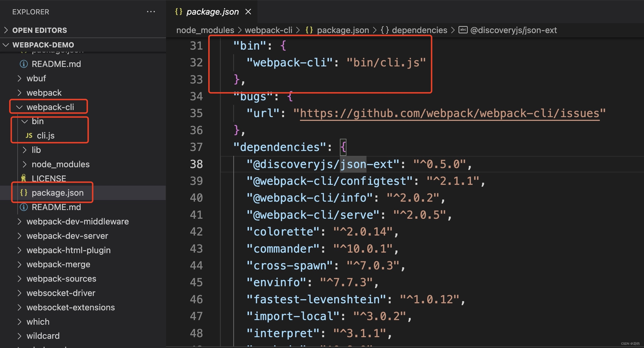Click node_modules in the breadcrumb bar

click(205, 30)
